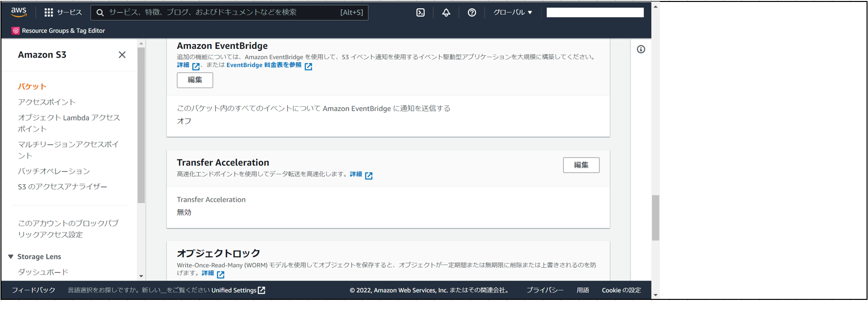Open EventBridge 料金表を参照 link
Viewport: 868px width, 317px height.
click(264, 65)
